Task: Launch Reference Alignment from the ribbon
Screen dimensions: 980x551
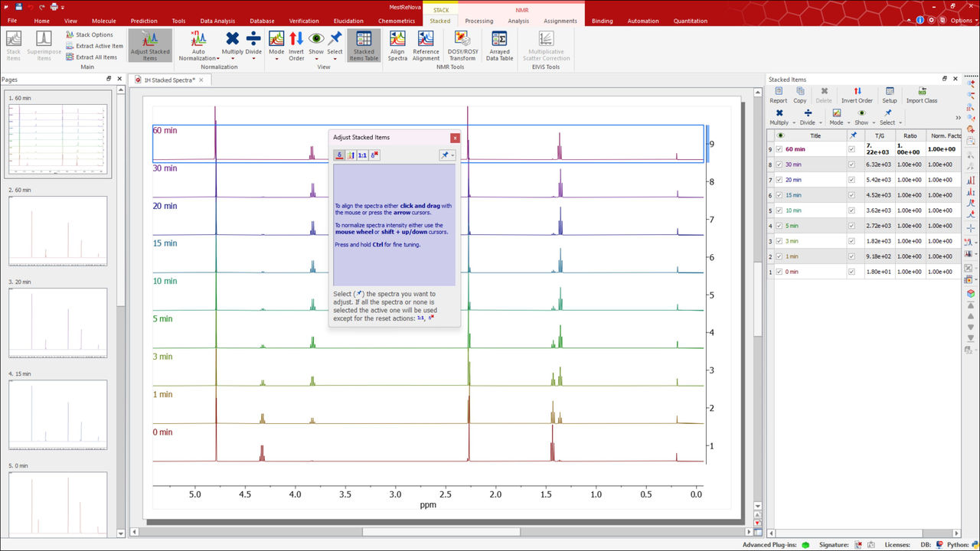Action: 426,45
